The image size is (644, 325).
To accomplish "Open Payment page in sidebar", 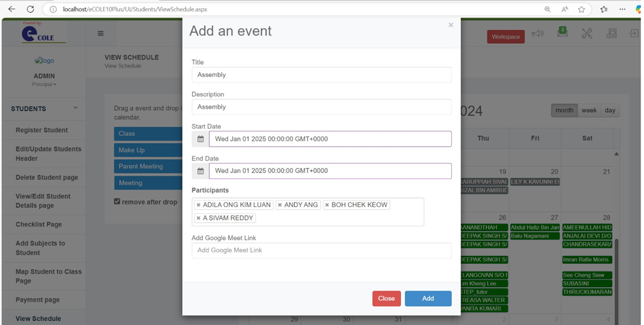I will (x=37, y=300).
